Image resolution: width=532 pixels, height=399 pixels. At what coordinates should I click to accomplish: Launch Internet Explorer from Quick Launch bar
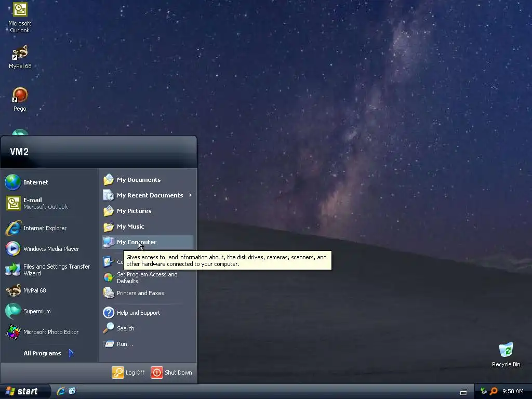pyautogui.click(x=61, y=391)
